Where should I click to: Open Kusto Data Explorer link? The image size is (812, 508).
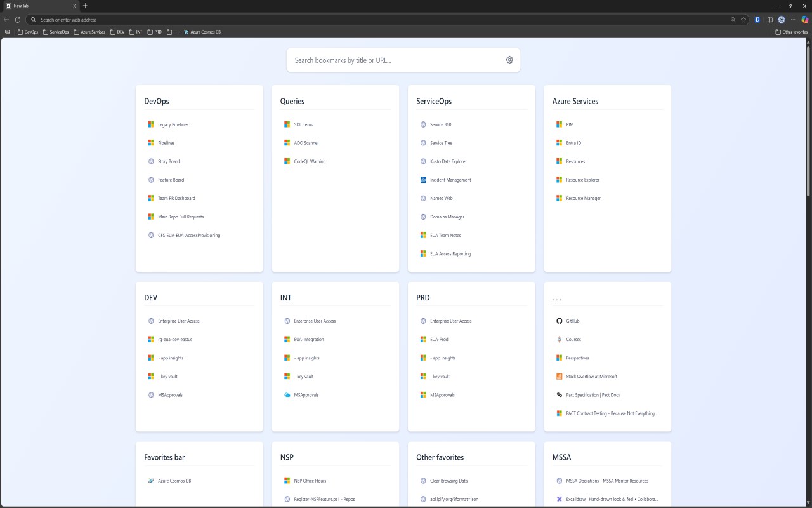click(449, 161)
